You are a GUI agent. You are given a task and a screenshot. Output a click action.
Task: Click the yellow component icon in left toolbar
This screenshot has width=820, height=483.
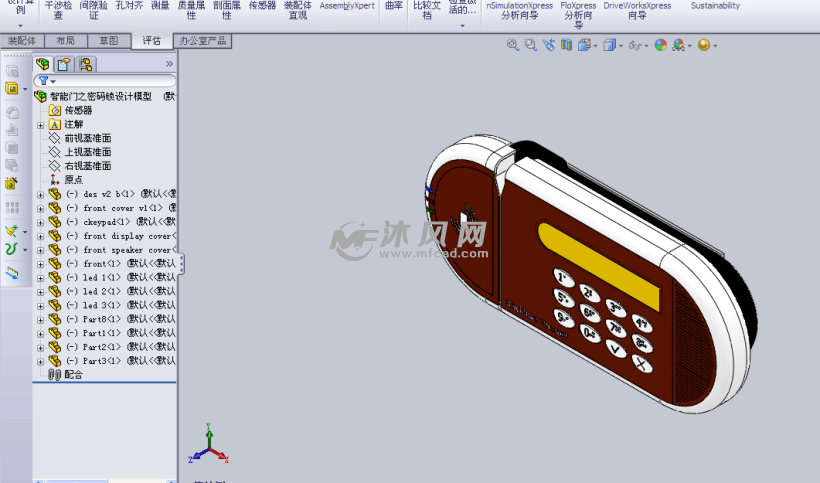(12, 88)
